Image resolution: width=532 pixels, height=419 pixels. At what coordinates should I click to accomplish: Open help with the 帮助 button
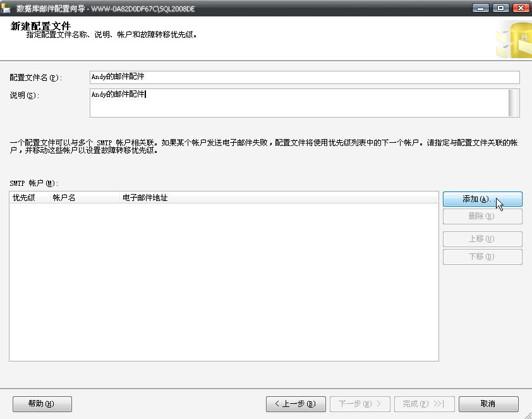click(x=42, y=404)
